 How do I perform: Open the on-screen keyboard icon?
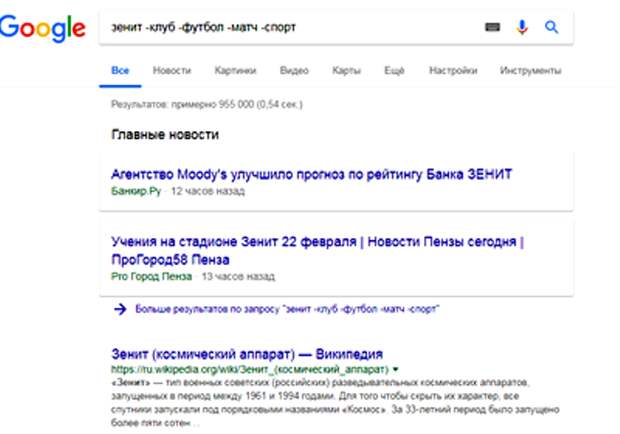492,27
